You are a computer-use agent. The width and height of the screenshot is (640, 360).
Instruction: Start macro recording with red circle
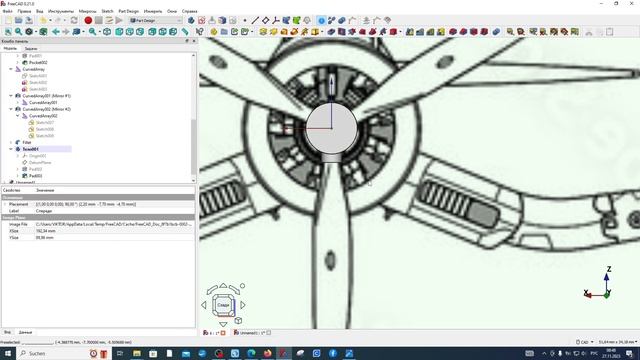click(88, 20)
